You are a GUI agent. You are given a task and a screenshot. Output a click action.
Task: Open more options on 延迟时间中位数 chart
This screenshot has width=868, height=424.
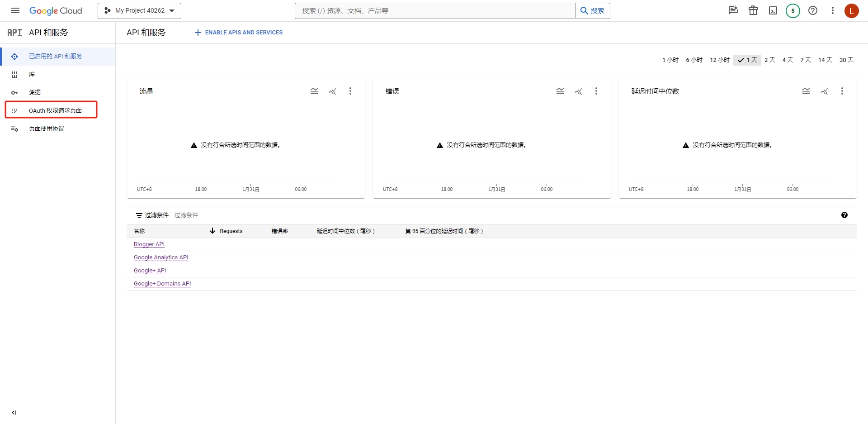(842, 91)
